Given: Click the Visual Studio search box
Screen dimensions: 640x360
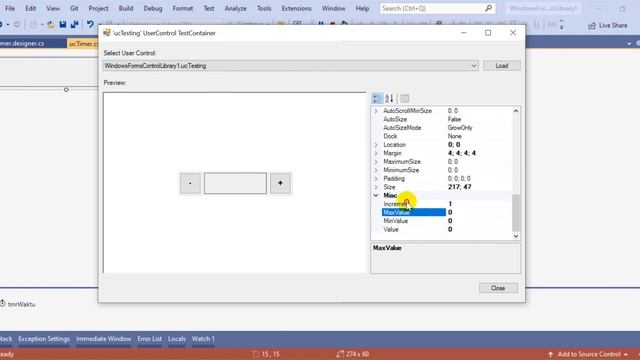Looking at the screenshot, I should [437, 8].
